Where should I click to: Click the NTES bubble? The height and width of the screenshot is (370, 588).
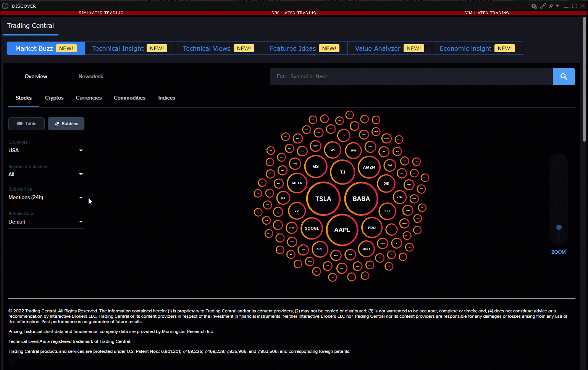399,197
